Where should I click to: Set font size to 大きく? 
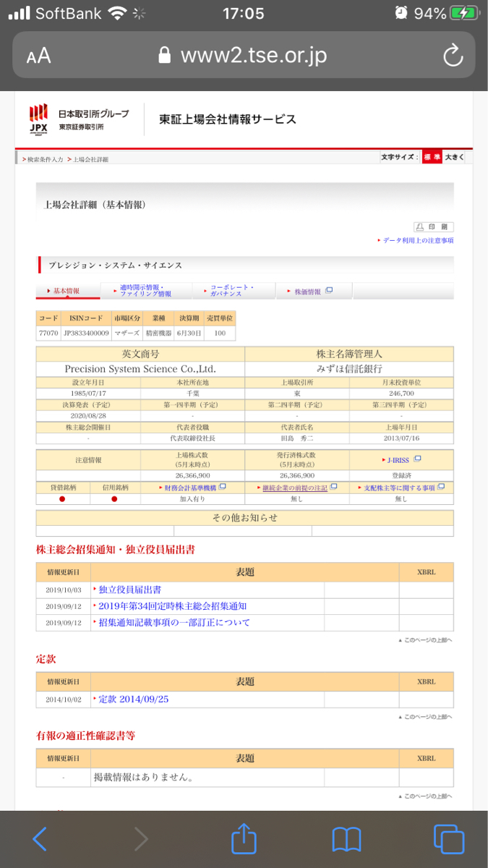pyautogui.click(x=454, y=157)
